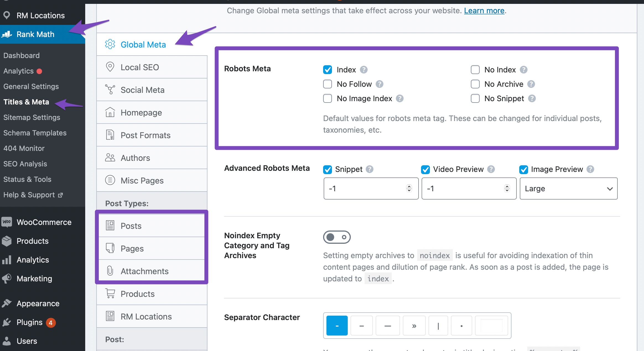Follow the Learn more link

point(484,11)
